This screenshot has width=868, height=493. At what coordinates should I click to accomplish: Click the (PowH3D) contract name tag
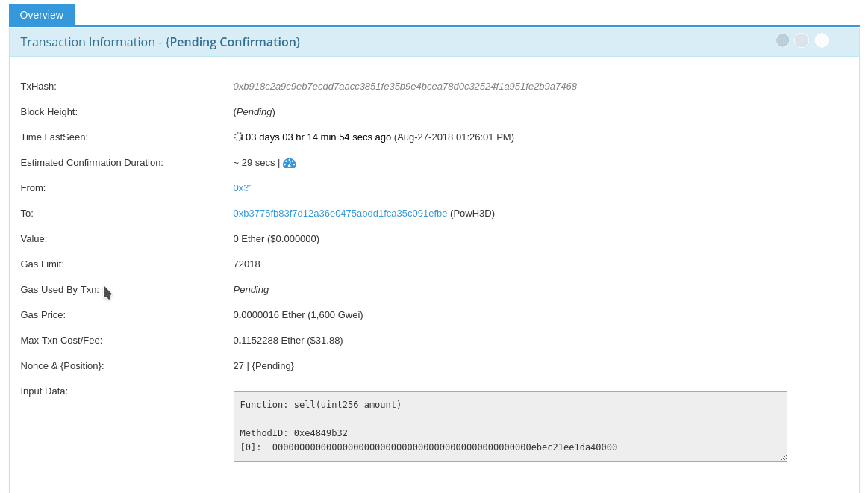(x=472, y=214)
